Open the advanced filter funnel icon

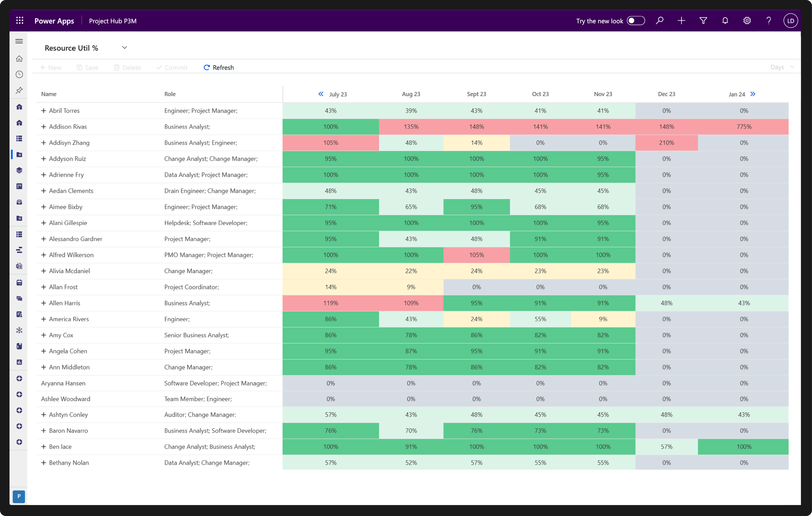(703, 21)
